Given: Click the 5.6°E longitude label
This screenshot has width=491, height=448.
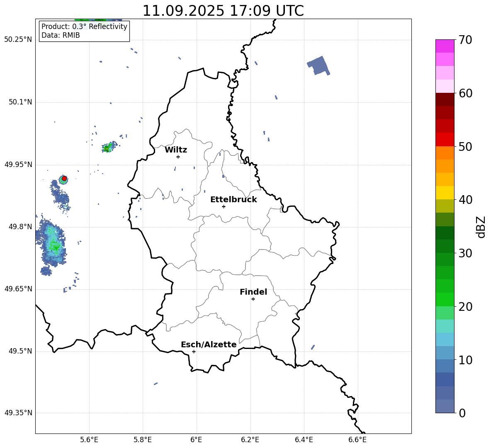Looking at the screenshot, I should pyautogui.click(x=89, y=440).
